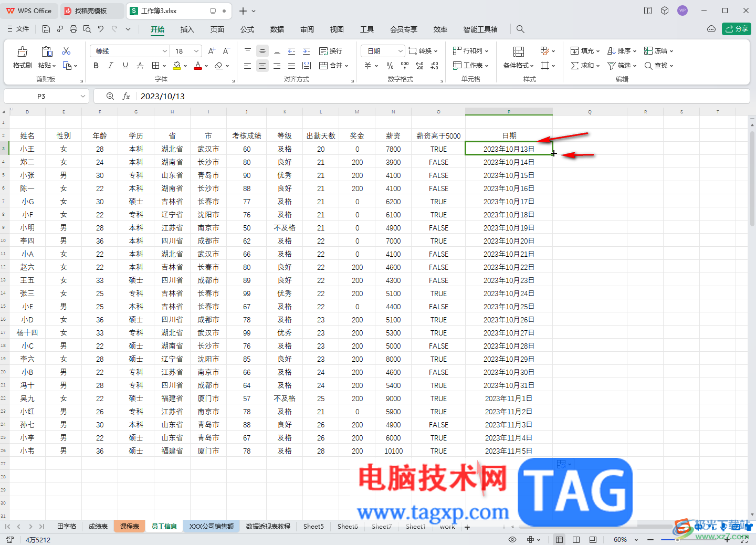Toggle vertical middle alignment
Image resolution: width=756 pixels, height=545 pixels.
pyautogui.click(x=262, y=51)
